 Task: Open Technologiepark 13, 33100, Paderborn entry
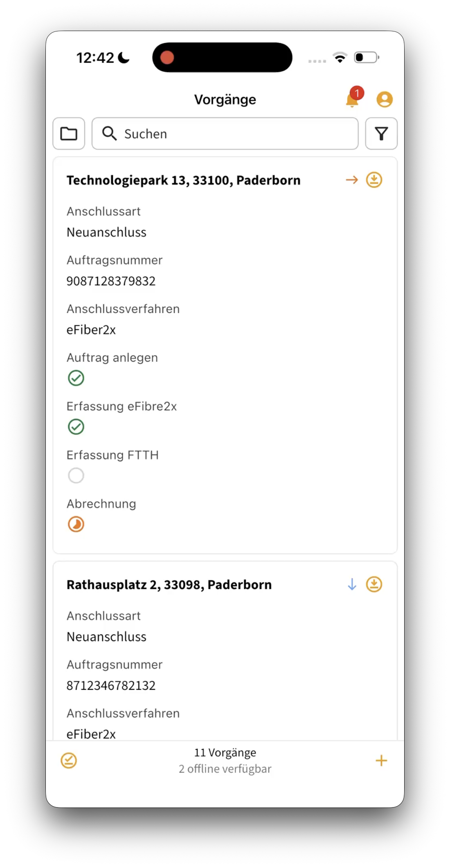(x=184, y=180)
